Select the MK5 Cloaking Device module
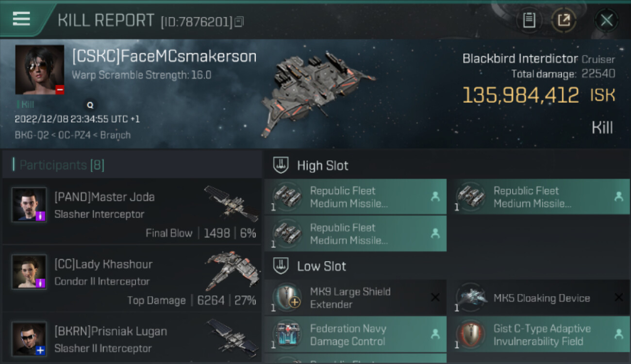 click(541, 298)
